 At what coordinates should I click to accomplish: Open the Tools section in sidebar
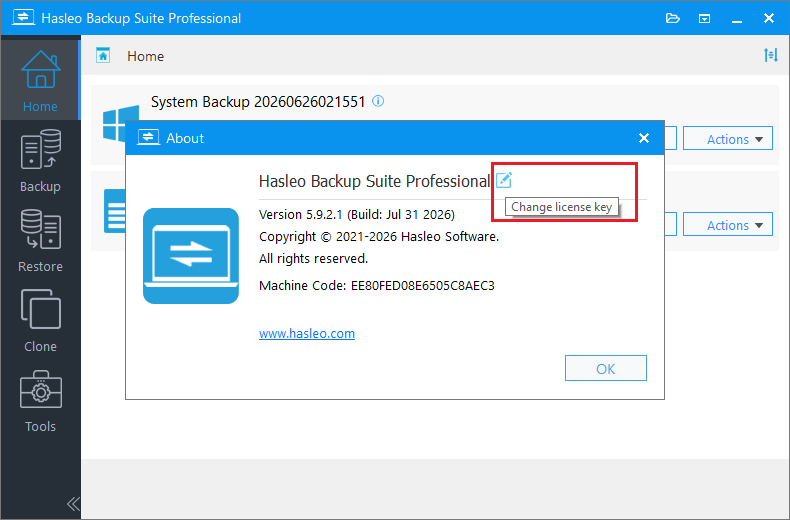coord(40,401)
